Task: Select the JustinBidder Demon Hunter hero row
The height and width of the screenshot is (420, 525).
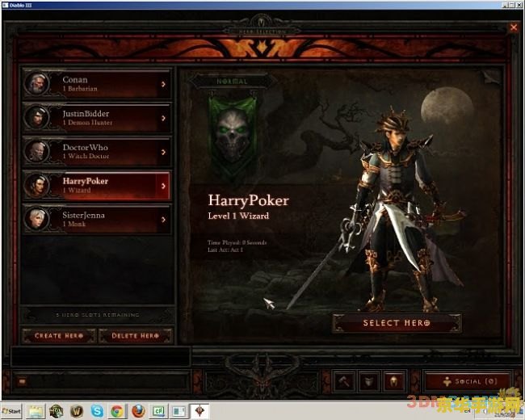Action: 97,118
